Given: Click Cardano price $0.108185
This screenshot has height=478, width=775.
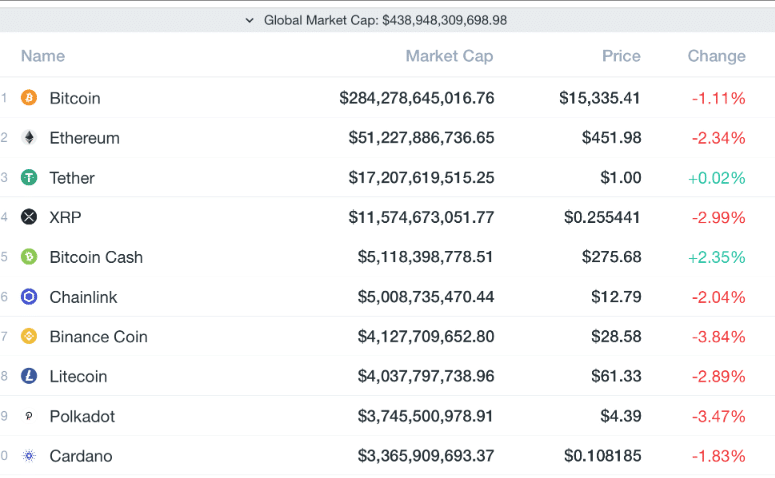Looking at the screenshot, I should tap(603, 456).
